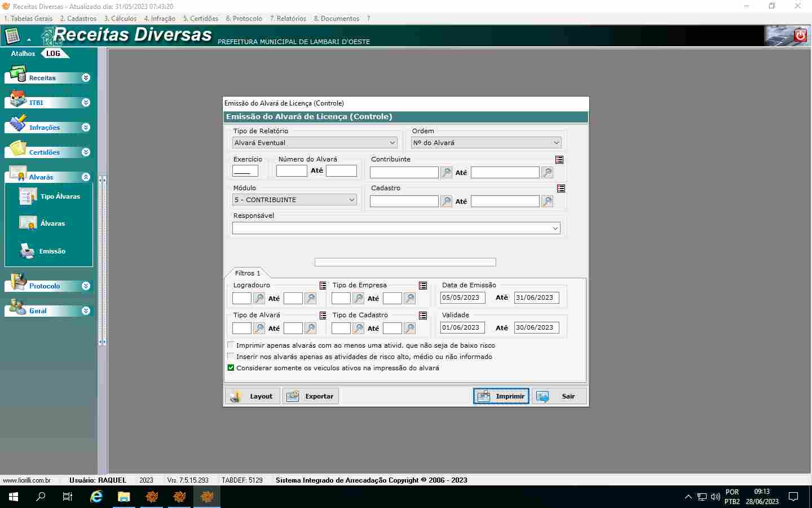Expand the Responsável combo box
812x508 pixels.
555,229
